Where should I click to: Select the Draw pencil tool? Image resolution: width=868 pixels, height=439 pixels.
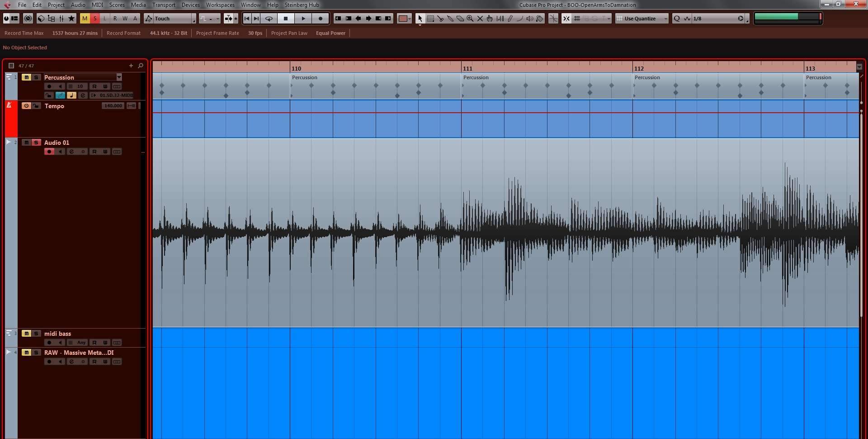(510, 19)
